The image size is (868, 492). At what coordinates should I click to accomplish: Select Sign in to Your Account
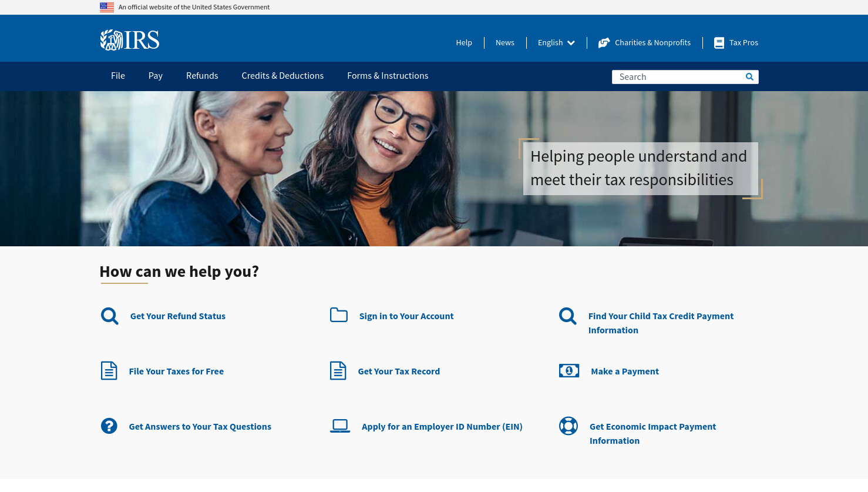pyautogui.click(x=406, y=316)
